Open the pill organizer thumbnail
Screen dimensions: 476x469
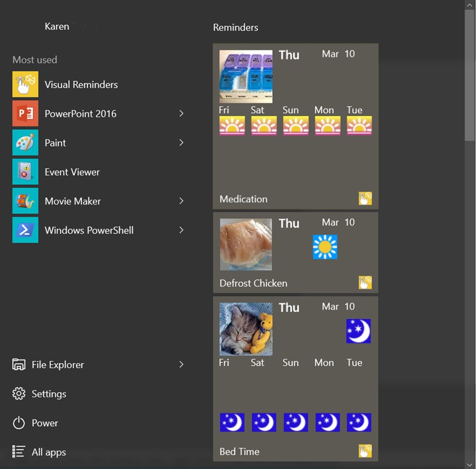click(x=246, y=76)
